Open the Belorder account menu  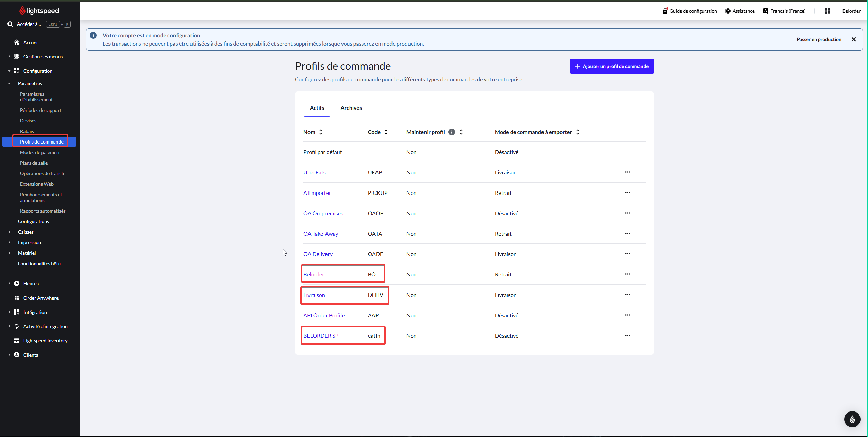(x=851, y=11)
